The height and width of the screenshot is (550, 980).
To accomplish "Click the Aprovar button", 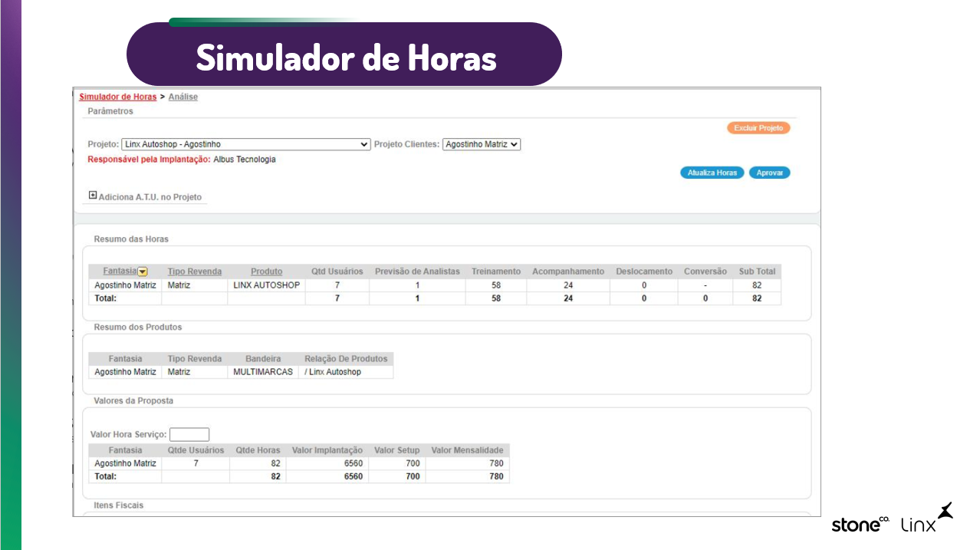I will click(769, 173).
